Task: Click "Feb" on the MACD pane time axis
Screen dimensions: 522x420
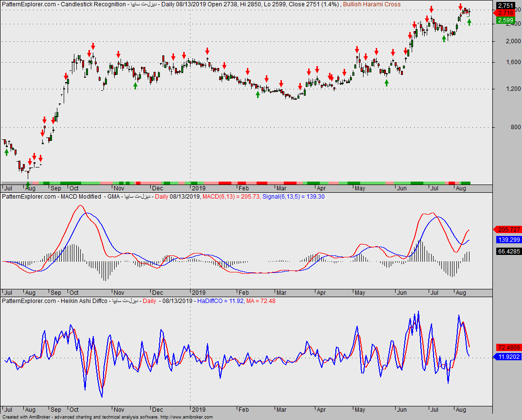Action: (244, 293)
